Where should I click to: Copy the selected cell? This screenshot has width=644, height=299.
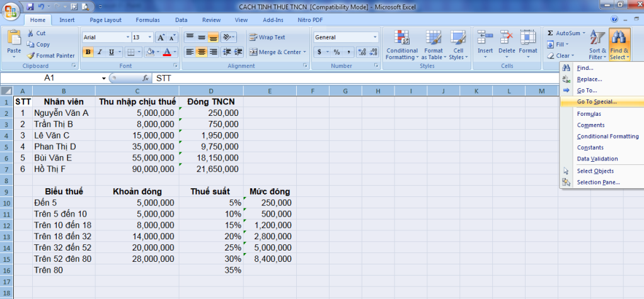[x=38, y=44]
